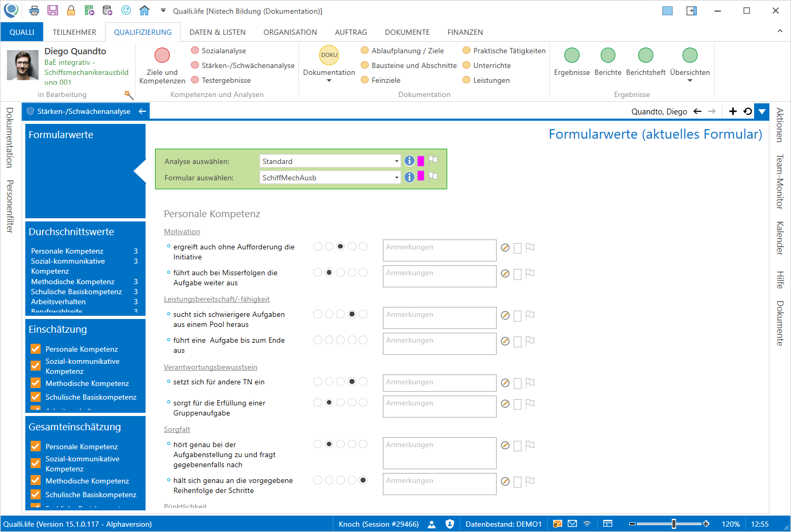The width and height of the screenshot is (791, 532).
Task: Click the DOKU Dokumentation icon
Action: click(329, 55)
